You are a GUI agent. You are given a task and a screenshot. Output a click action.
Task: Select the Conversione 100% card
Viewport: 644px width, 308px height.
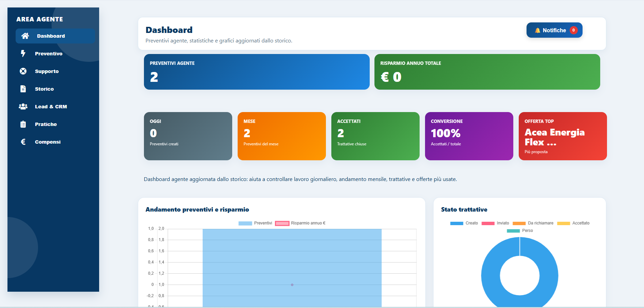click(x=469, y=136)
